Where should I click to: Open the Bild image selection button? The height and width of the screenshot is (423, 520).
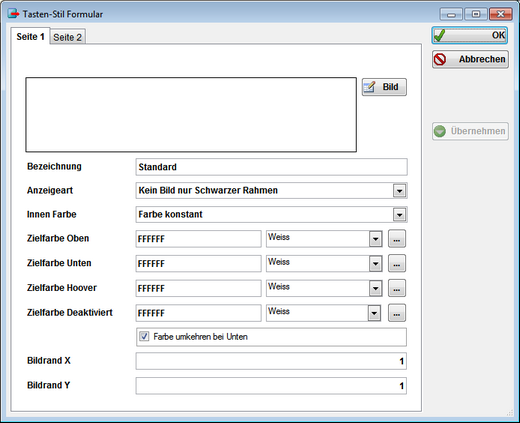coord(384,87)
